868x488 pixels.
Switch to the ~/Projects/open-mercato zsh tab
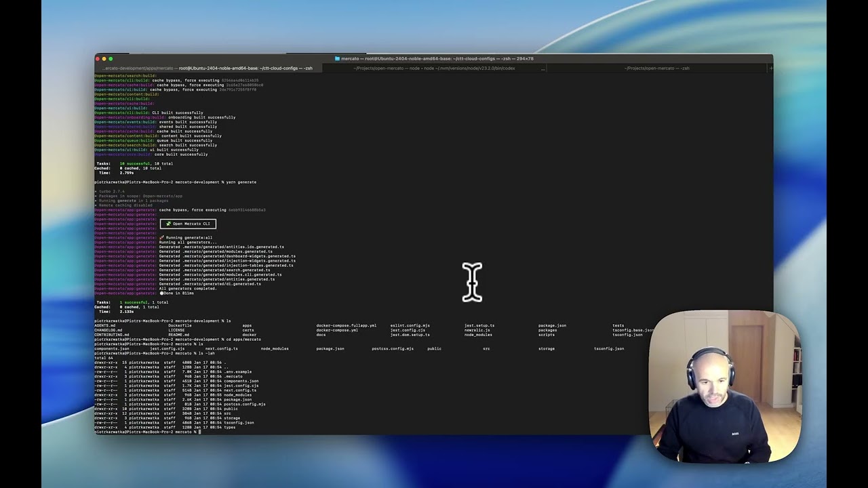tap(656, 68)
